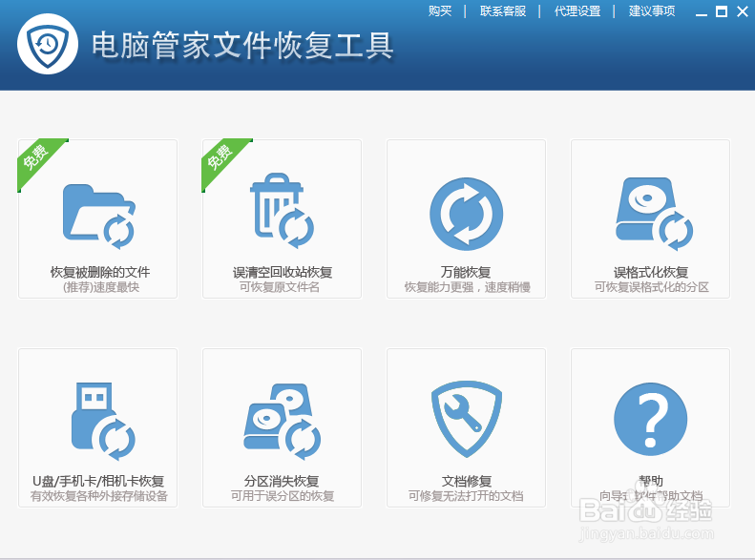Select the 恢复被删除的文件 label
Image resolution: width=755 pixels, height=560 pixels.
point(100,272)
